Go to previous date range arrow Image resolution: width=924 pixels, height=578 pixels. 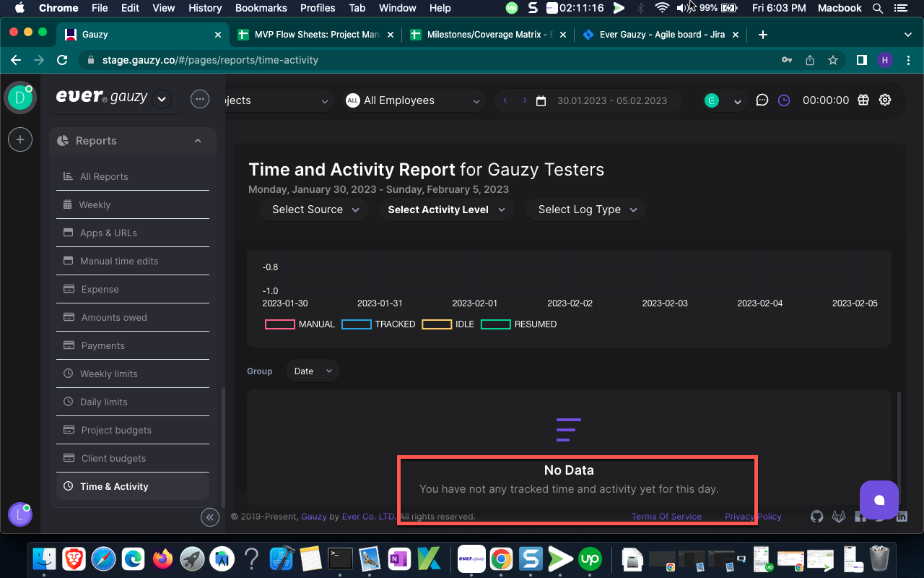(505, 100)
